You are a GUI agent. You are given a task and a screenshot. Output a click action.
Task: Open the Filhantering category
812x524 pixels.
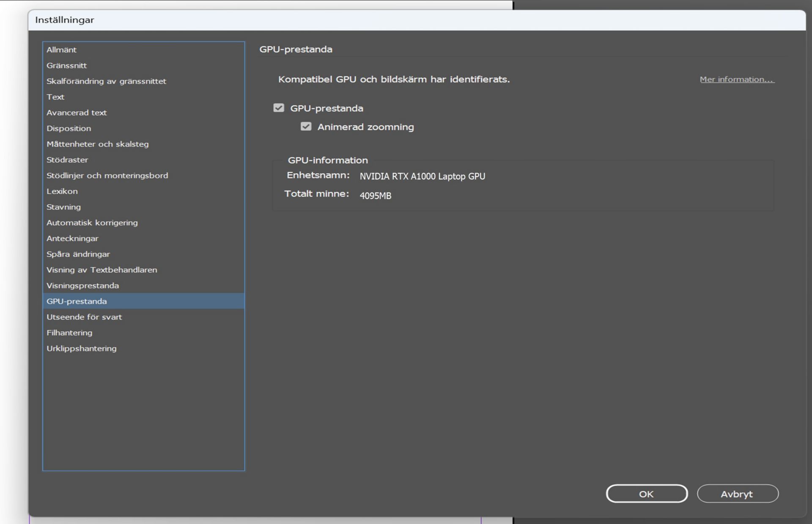pyautogui.click(x=69, y=333)
